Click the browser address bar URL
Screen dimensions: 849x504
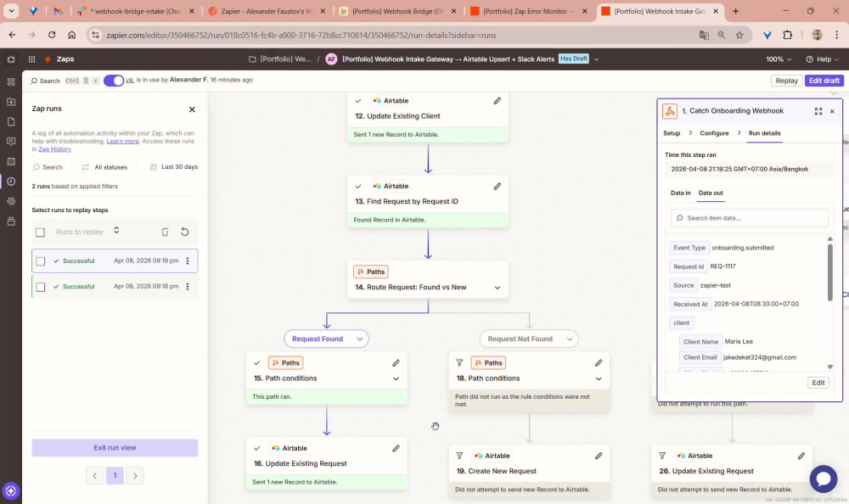pos(301,35)
